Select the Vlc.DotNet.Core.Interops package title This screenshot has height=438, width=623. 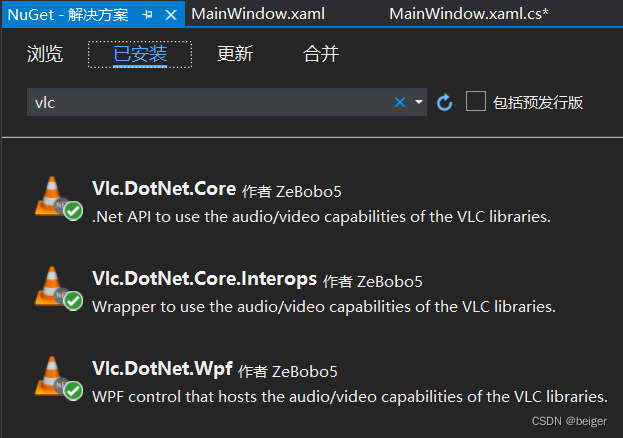point(205,279)
